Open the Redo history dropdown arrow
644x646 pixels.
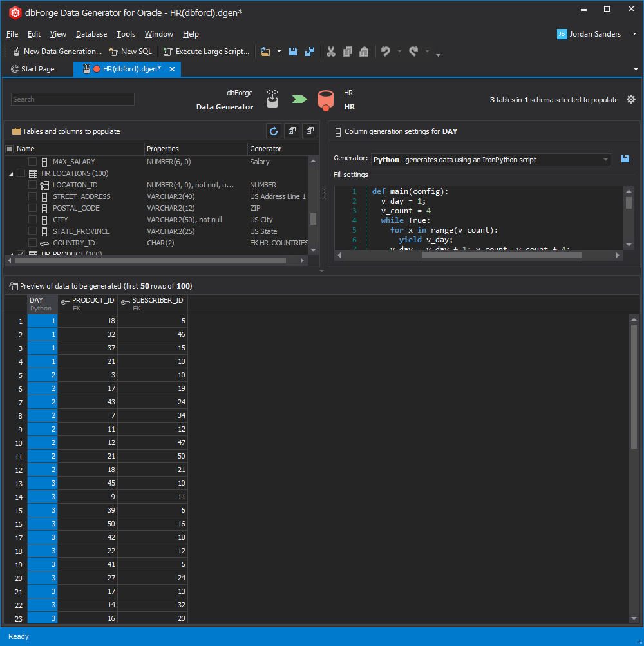[x=427, y=52]
